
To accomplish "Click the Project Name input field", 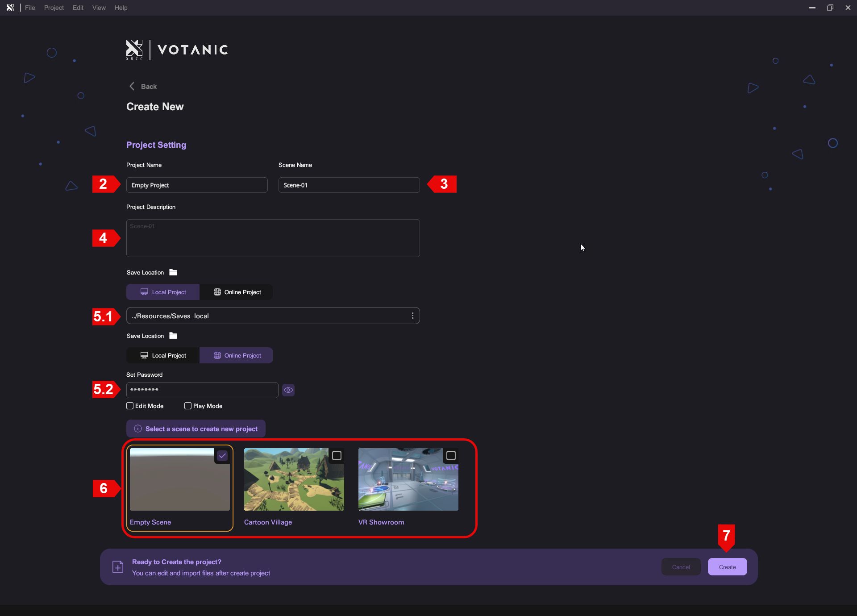I will coord(197,185).
